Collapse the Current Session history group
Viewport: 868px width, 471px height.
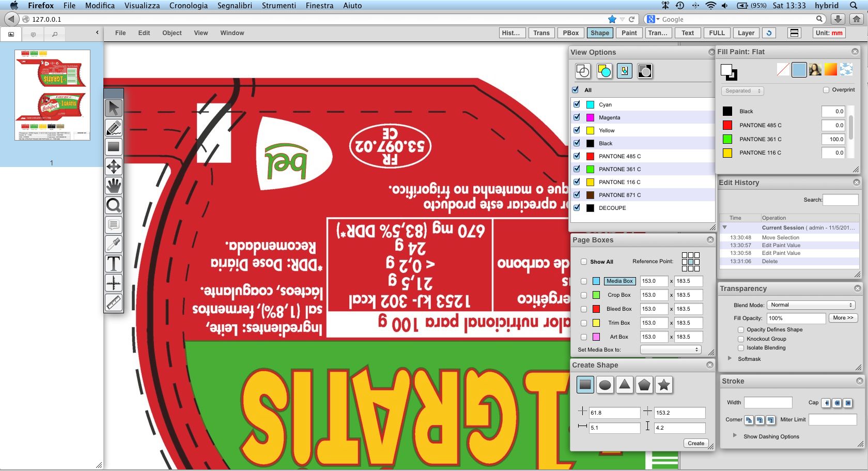coord(725,227)
